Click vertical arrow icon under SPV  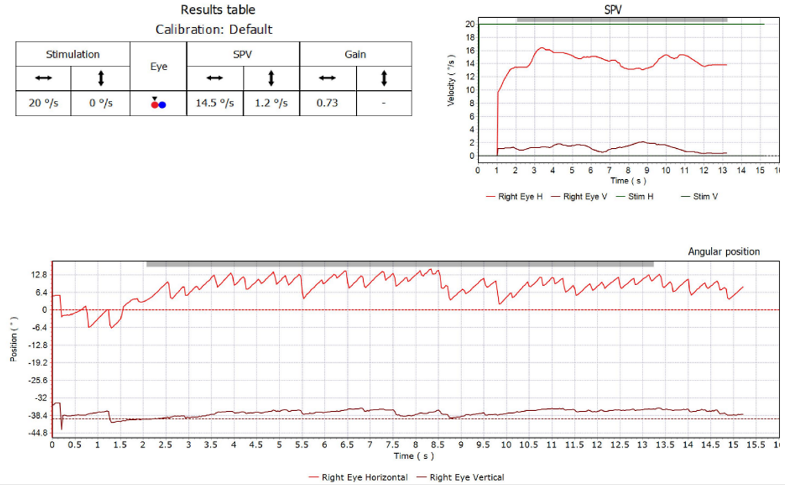pos(271,78)
